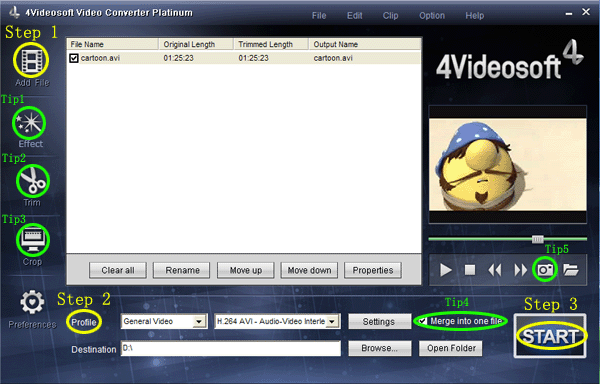This screenshot has width=600, height=384.
Task: Stop the video preview
Action: (x=470, y=270)
